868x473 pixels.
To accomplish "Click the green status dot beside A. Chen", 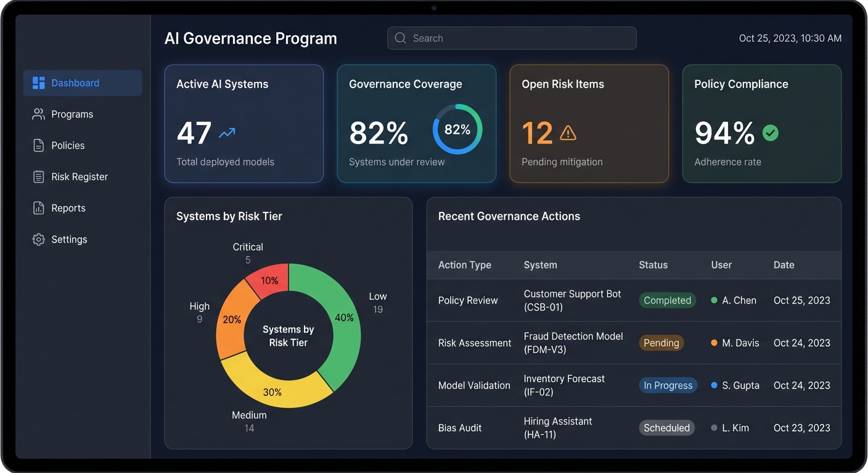I will [714, 301].
